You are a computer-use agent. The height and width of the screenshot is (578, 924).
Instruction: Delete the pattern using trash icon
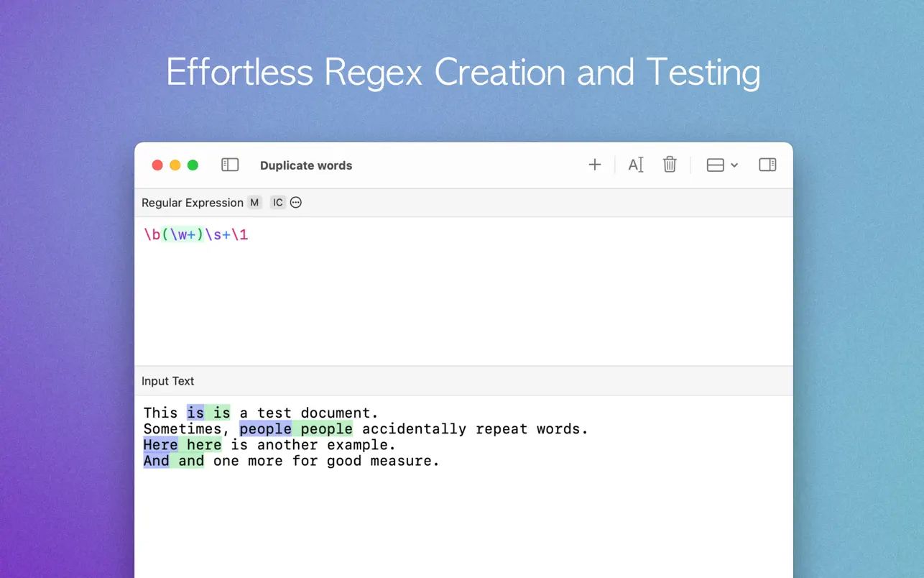coord(670,165)
